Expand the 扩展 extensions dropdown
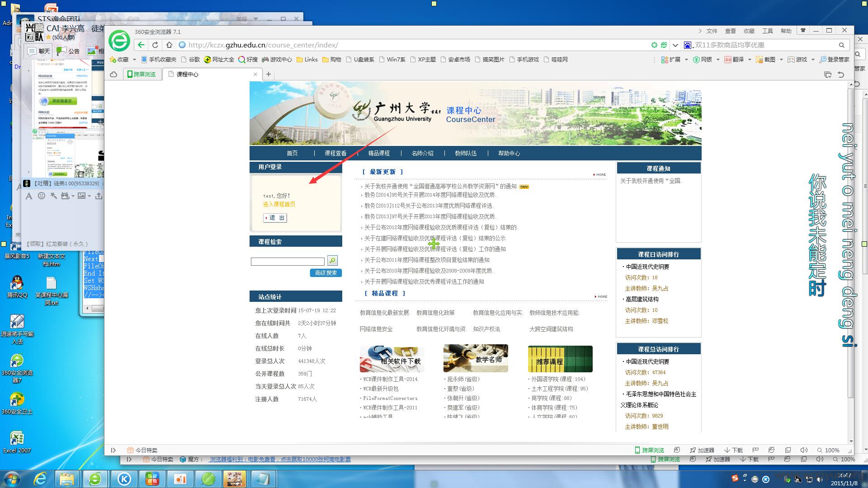The height and width of the screenshot is (488, 868). point(686,60)
